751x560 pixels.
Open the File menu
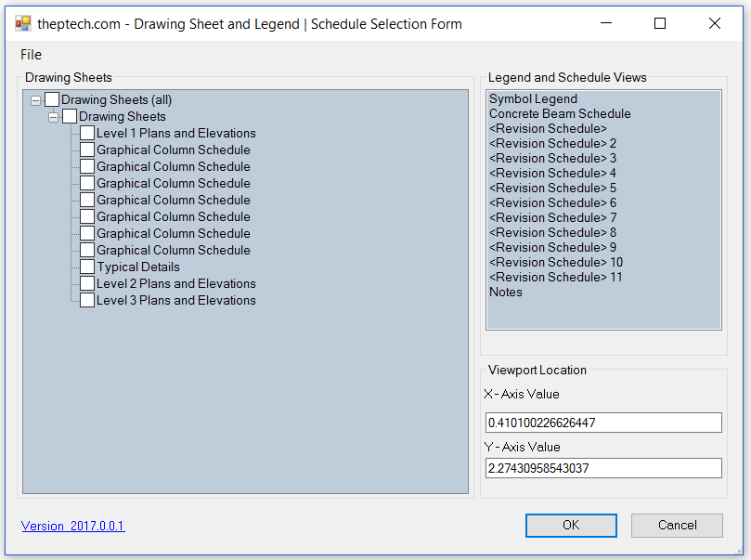coord(31,55)
